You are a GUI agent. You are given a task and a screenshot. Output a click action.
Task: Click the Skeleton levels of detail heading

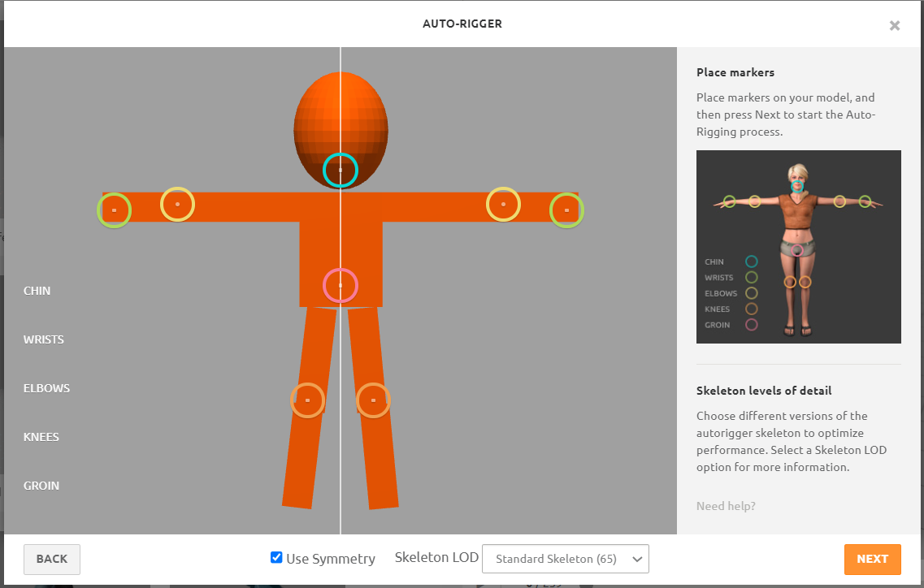[x=764, y=391]
